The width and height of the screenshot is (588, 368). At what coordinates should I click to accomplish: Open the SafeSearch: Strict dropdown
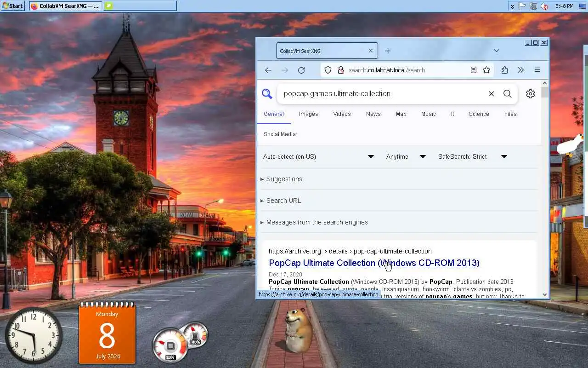pyautogui.click(x=473, y=157)
